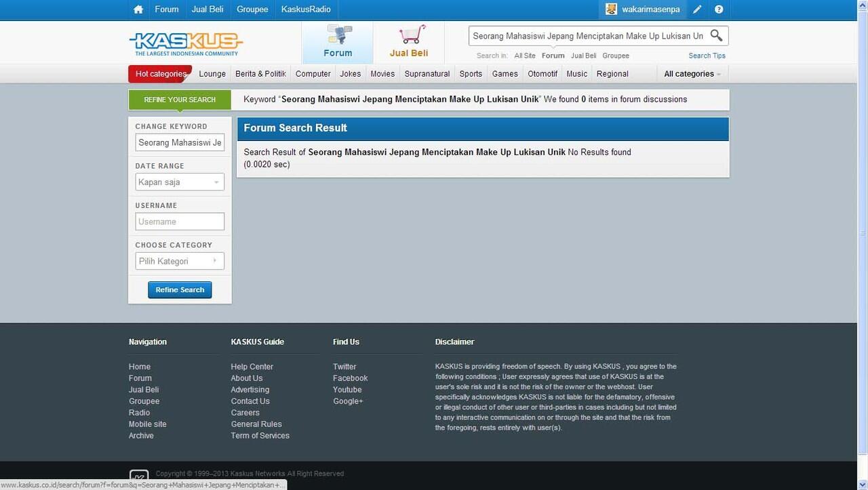The width and height of the screenshot is (868, 490).
Task: Open Groupee in the top bar
Action: 252,9
